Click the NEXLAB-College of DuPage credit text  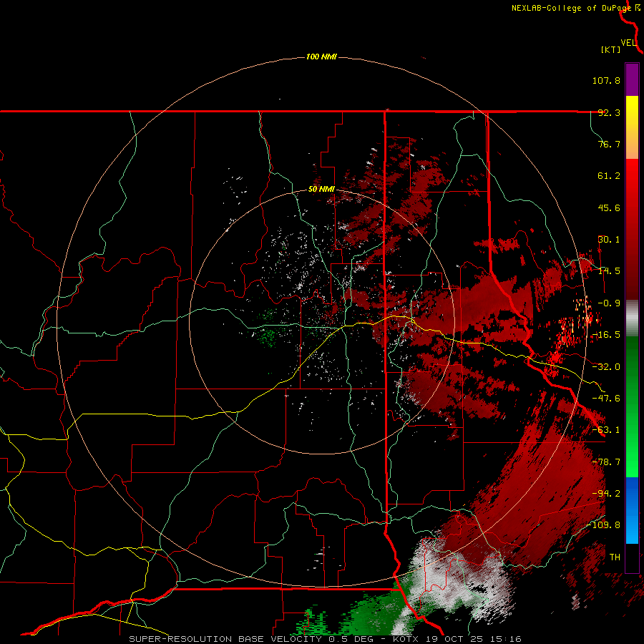pos(571,8)
